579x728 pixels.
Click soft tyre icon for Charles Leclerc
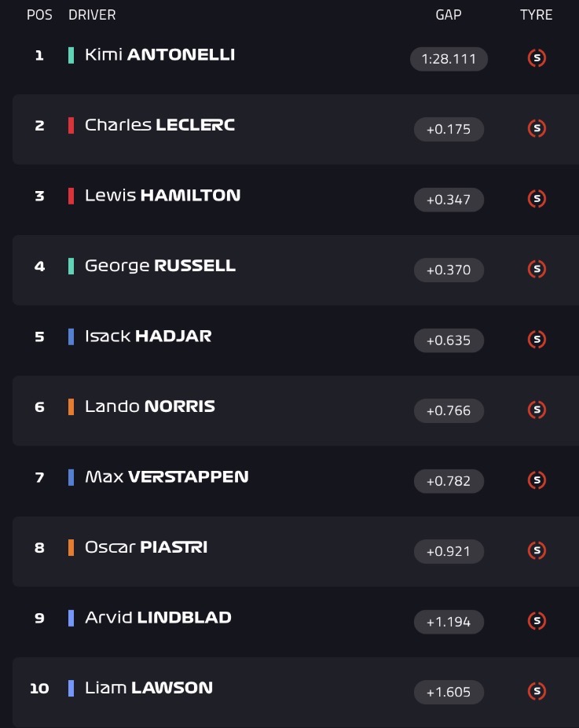pyautogui.click(x=537, y=128)
